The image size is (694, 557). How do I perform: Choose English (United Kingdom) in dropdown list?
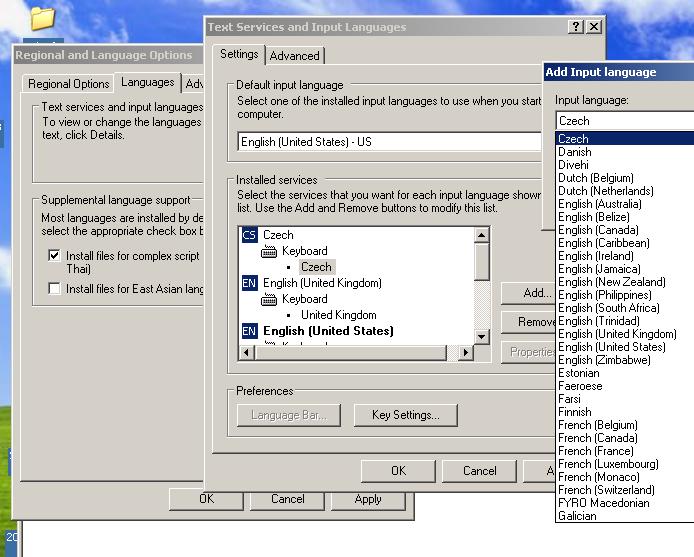625,334
